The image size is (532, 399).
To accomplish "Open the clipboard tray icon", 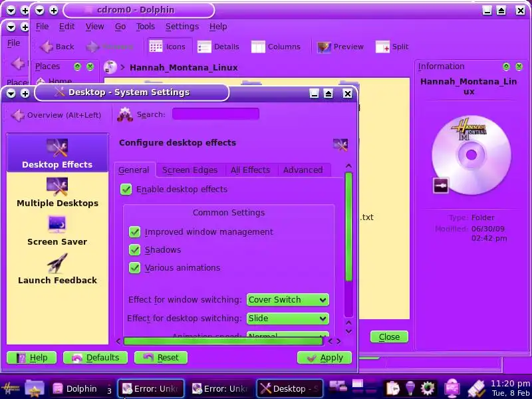I will tap(392, 388).
